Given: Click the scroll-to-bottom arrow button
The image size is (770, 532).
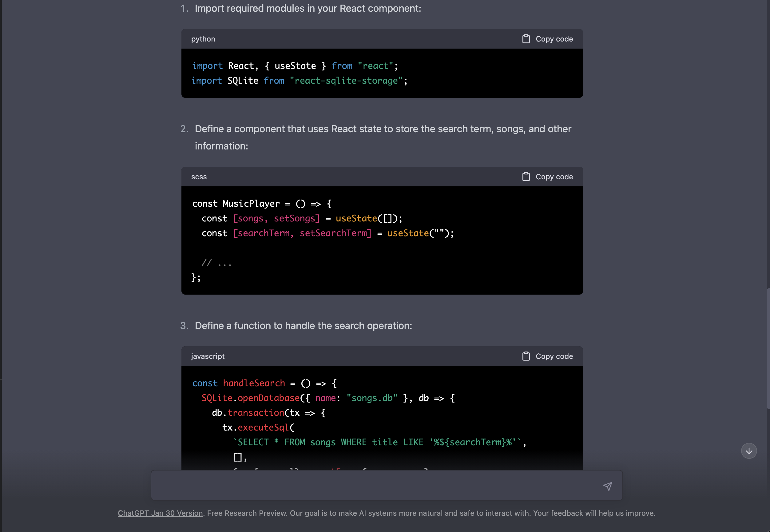Looking at the screenshot, I should [x=749, y=451].
